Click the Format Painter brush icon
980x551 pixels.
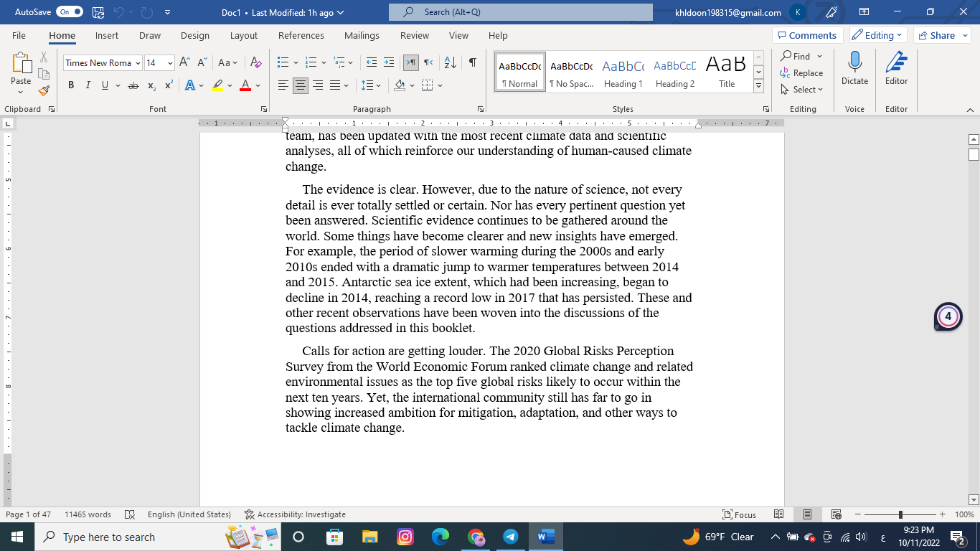44,90
